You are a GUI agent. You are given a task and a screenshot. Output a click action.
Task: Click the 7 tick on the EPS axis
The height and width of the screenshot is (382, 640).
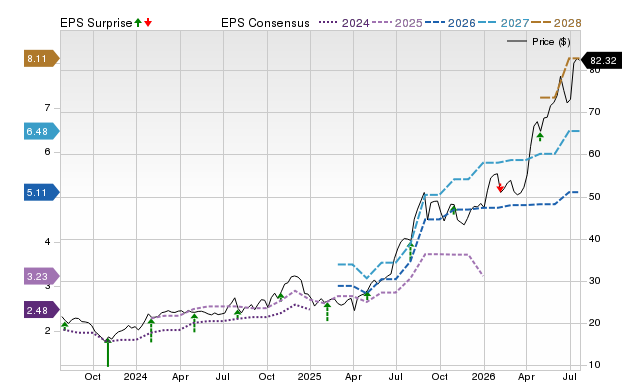click(47, 108)
